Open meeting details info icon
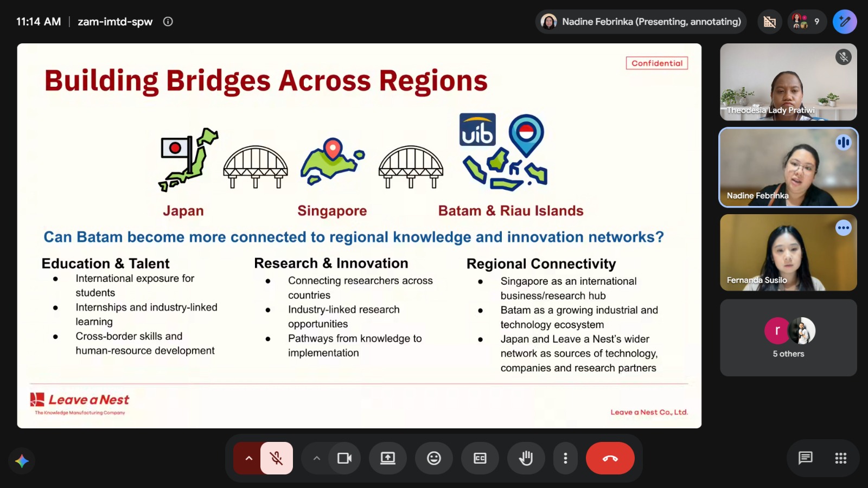The image size is (868, 488). [x=168, y=22]
